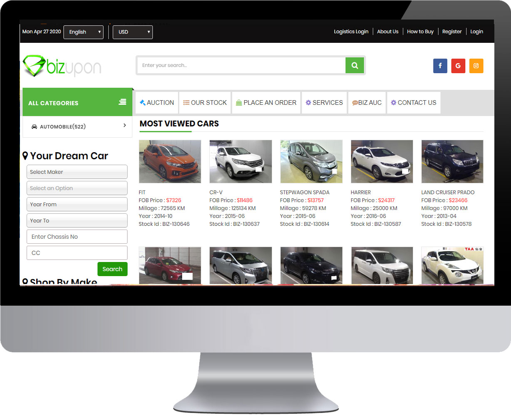Viewport: 511px width, 420px height.
Task: Click the date Mon Apr 27 2020
Action: [x=42, y=32]
